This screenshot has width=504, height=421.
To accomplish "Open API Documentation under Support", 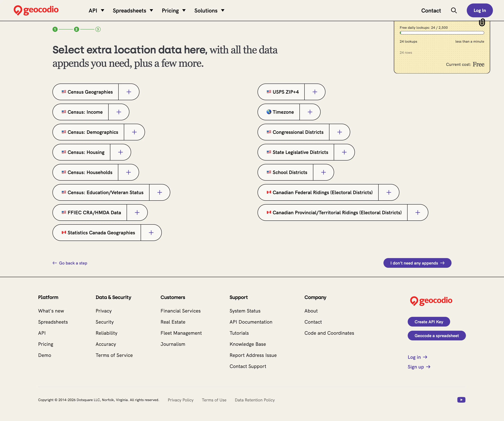I will coord(251,322).
